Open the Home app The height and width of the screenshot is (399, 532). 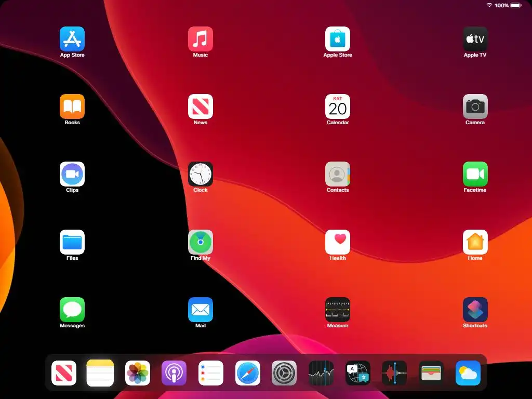click(475, 242)
